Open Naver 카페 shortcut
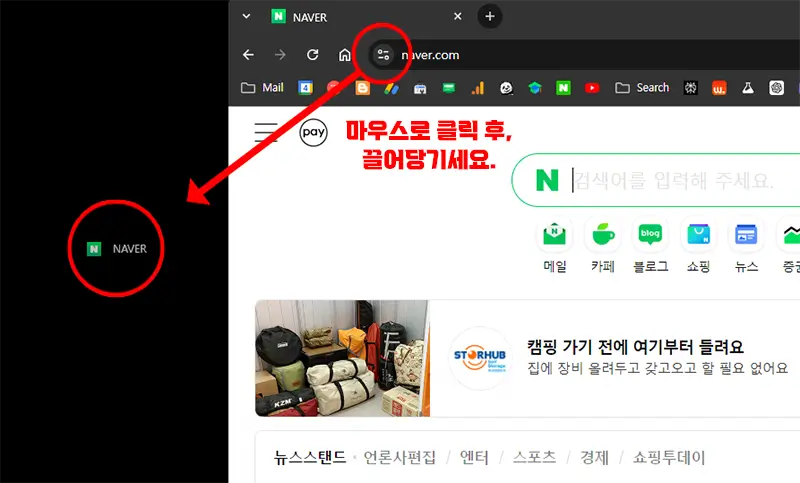 (x=603, y=245)
